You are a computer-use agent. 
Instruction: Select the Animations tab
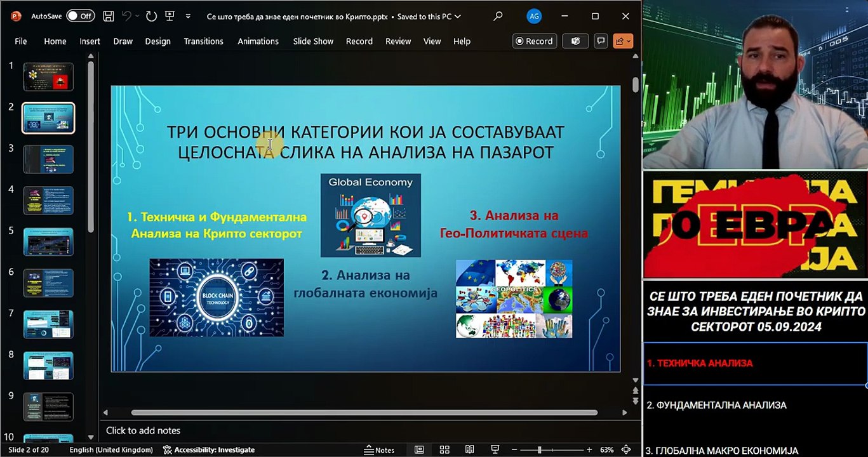[258, 41]
